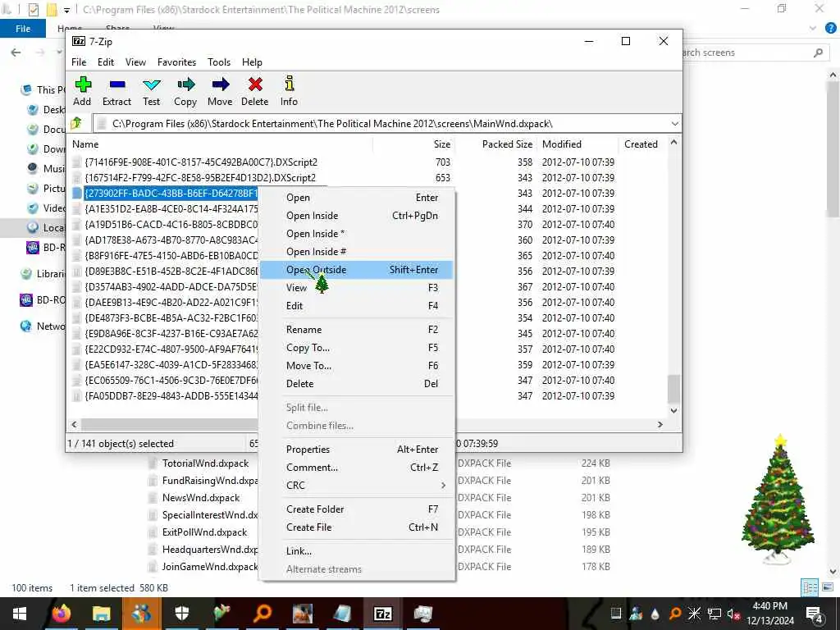This screenshot has height=630, width=840.
Task: Click the Move toolbar icon
Action: point(220,91)
